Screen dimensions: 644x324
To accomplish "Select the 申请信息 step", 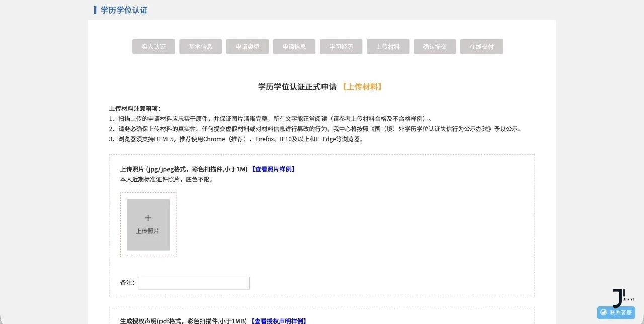I will coord(294,46).
